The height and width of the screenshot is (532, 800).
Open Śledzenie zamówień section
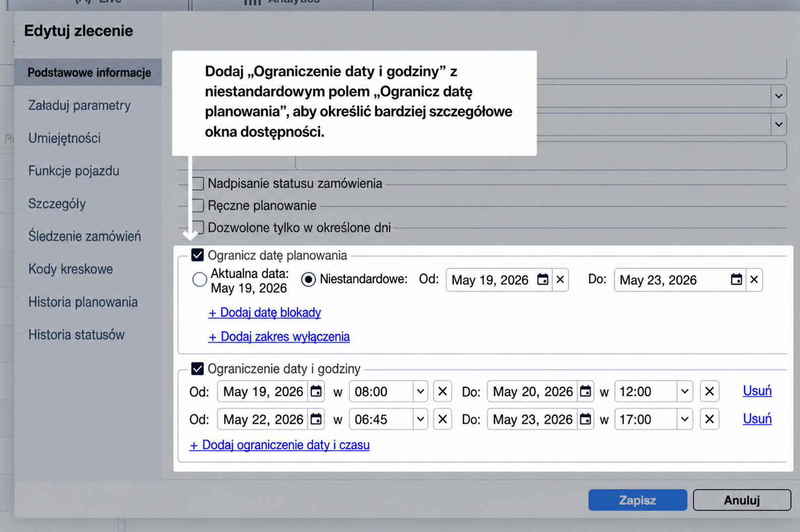85,236
